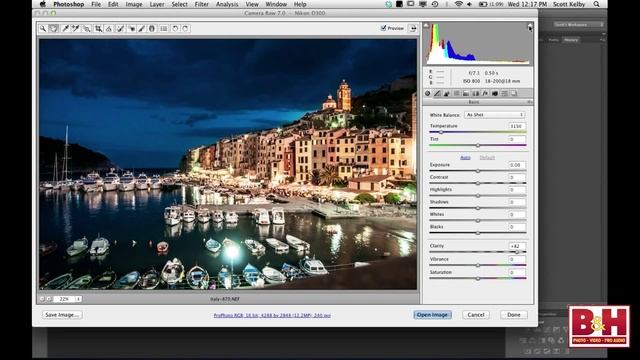Open the Window menu
Viewport: 640px width, 360px height.
pyautogui.click(x=276, y=4)
